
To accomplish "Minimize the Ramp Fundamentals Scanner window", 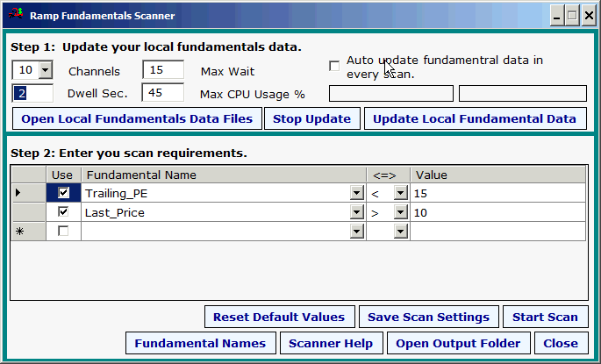I will (556, 15).
